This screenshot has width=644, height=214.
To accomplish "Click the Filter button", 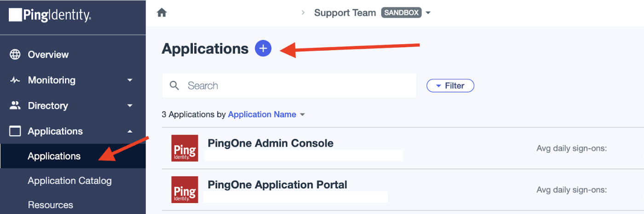I will (450, 85).
